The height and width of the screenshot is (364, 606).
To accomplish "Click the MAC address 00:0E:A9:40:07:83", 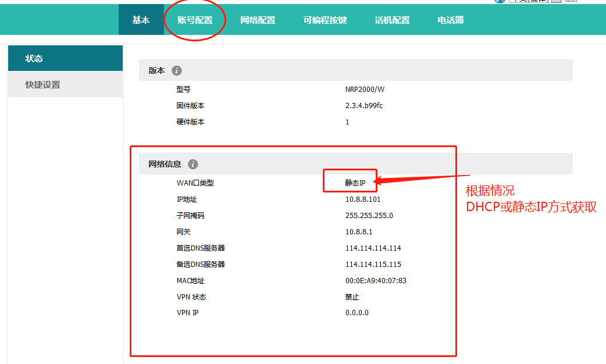I will click(376, 280).
